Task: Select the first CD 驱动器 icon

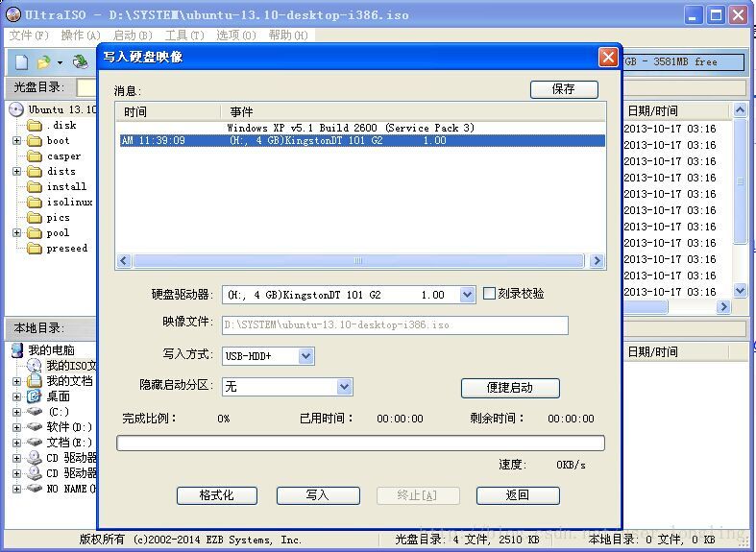Action: (x=35, y=458)
